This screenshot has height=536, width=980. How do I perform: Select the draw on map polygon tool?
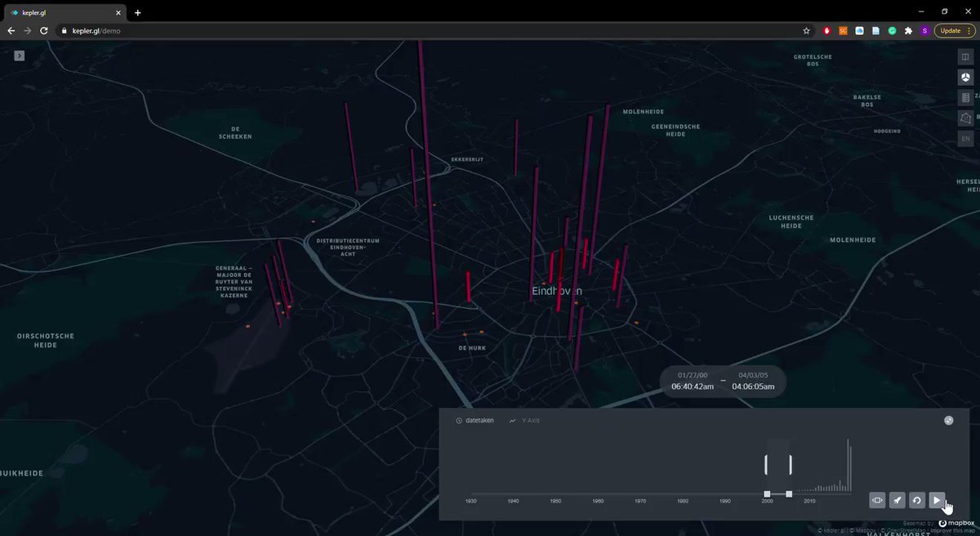tap(966, 118)
